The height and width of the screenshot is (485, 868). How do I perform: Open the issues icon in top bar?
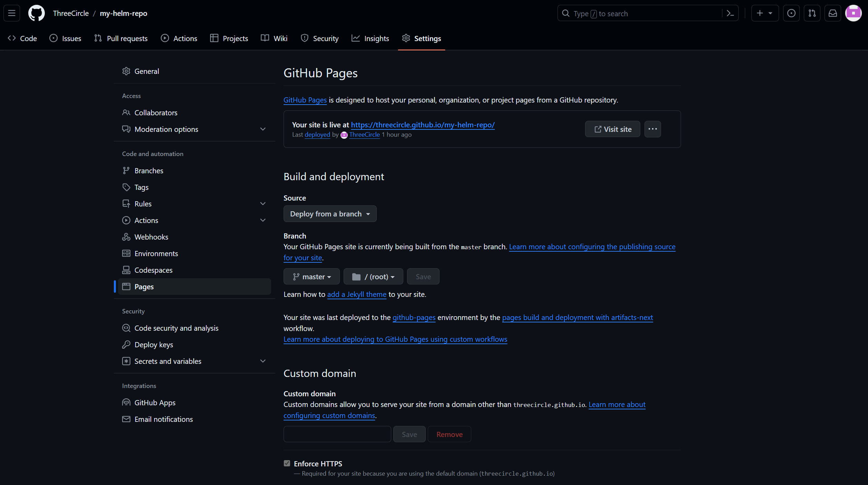pyautogui.click(x=791, y=13)
